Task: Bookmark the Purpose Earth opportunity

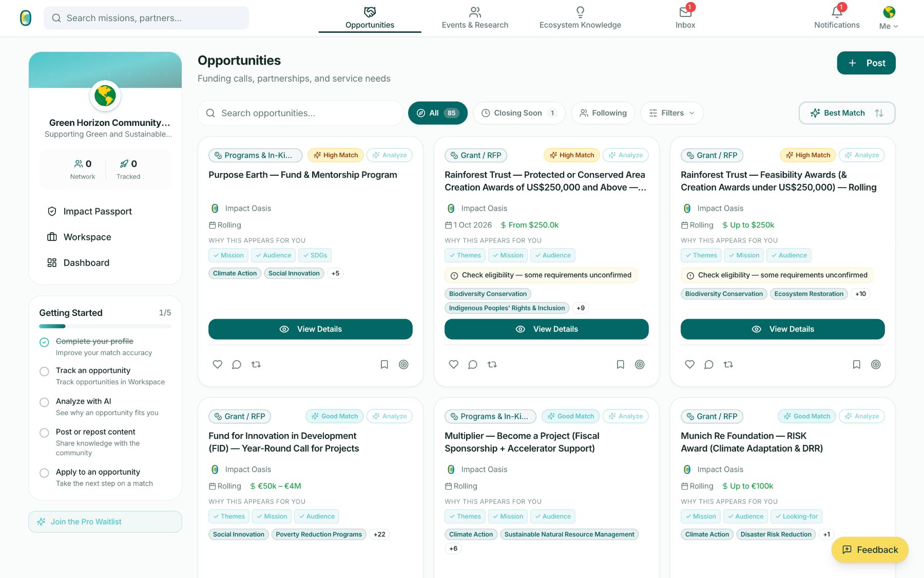Action: (x=384, y=364)
